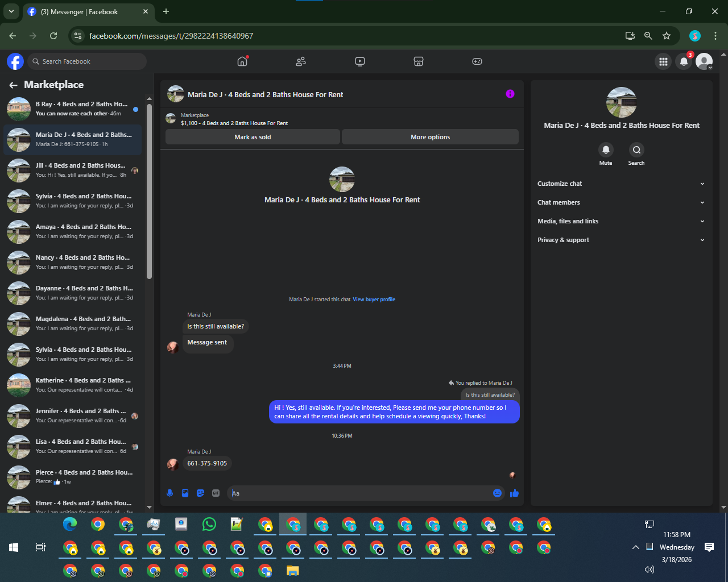Open File Explorer from the taskbar
Viewport: 728px width, 582px height.
(293, 570)
